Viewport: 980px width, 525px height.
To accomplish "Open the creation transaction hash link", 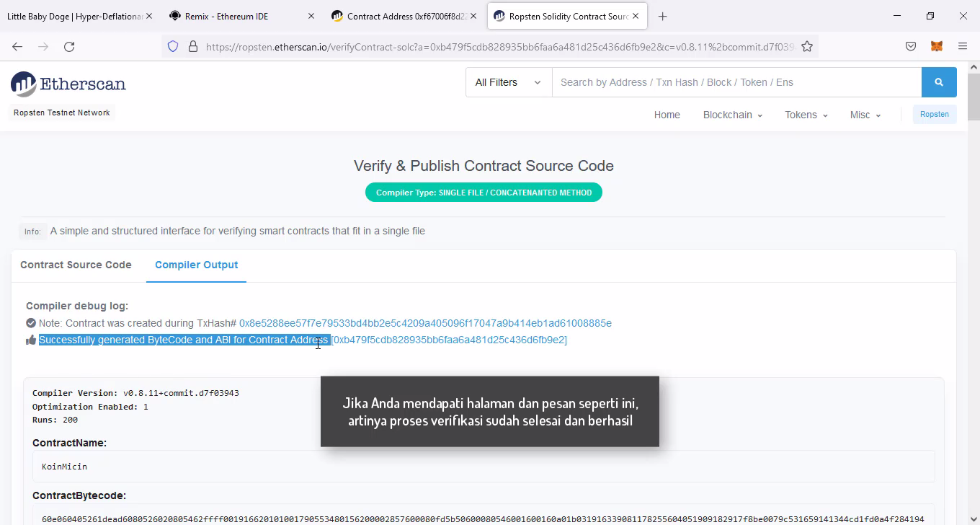I will 425,323.
